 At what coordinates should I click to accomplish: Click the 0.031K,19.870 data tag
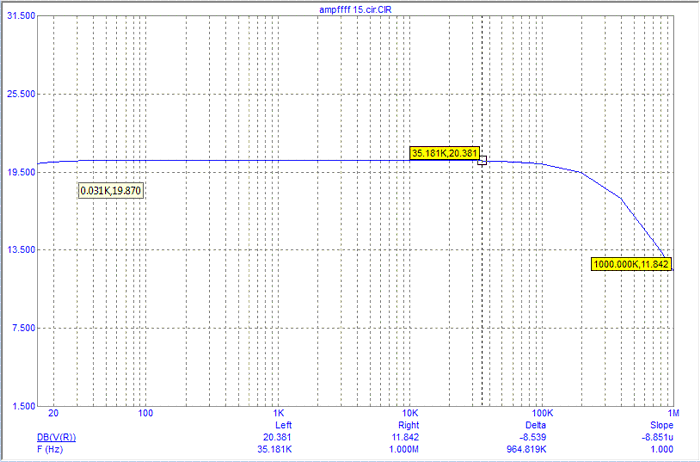point(111,191)
